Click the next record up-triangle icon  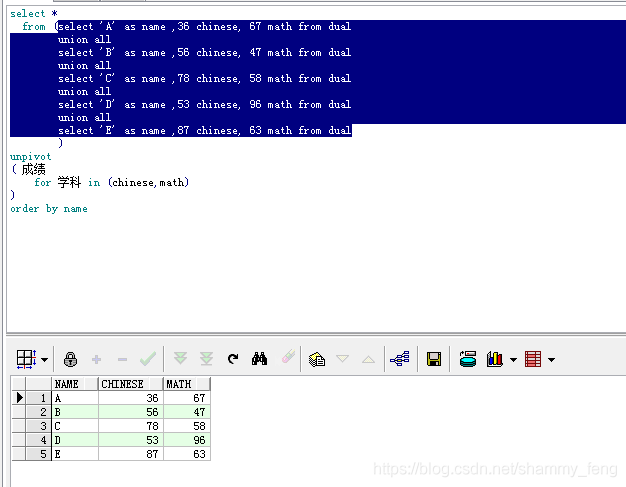[x=368, y=360]
